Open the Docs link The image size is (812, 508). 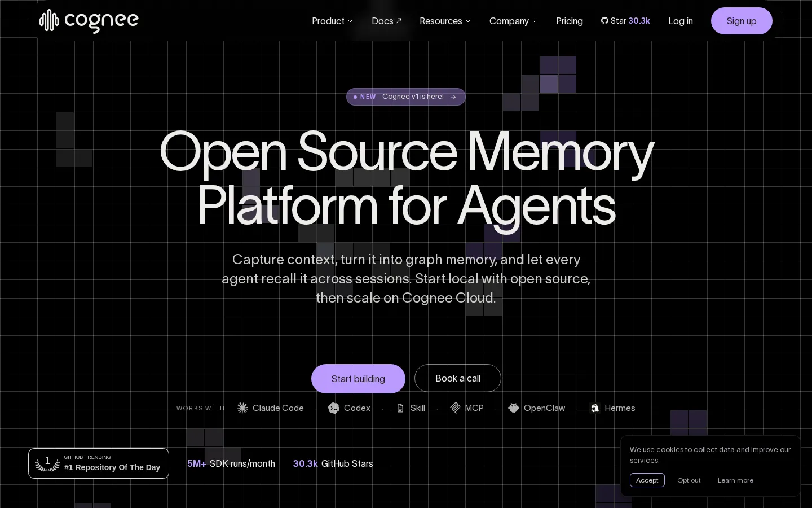click(386, 21)
